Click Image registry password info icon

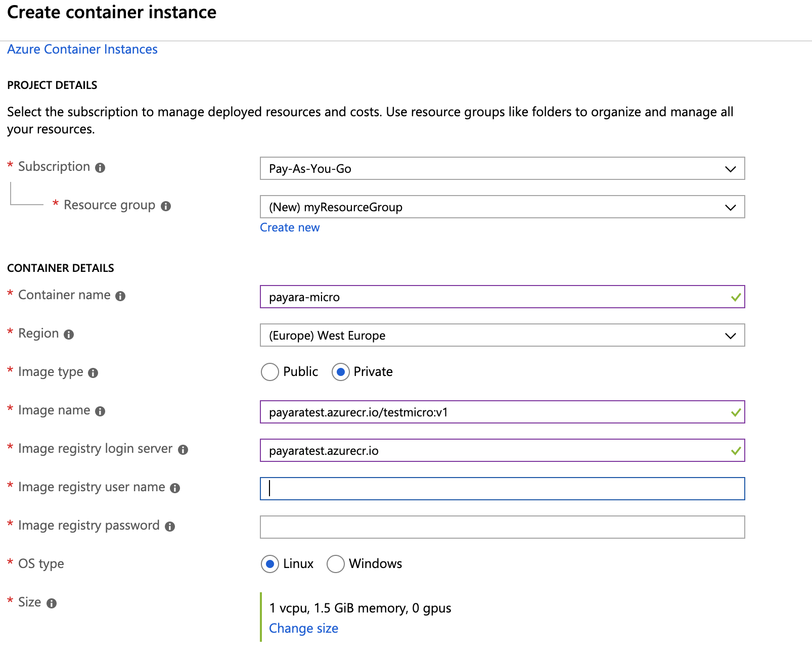(x=170, y=527)
